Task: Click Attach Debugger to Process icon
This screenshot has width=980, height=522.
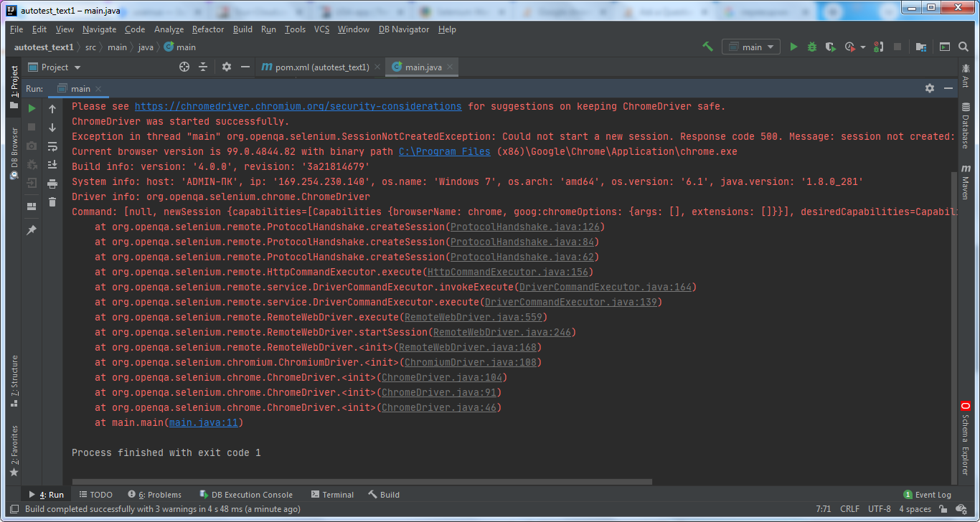Action: pyautogui.click(x=878, y=47)
